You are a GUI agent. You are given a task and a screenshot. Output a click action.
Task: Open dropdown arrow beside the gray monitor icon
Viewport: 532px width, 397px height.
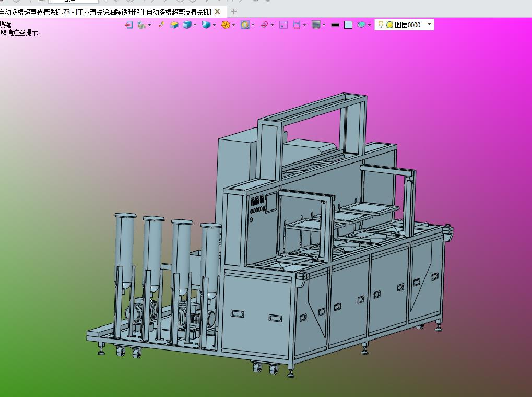point(324,25)
